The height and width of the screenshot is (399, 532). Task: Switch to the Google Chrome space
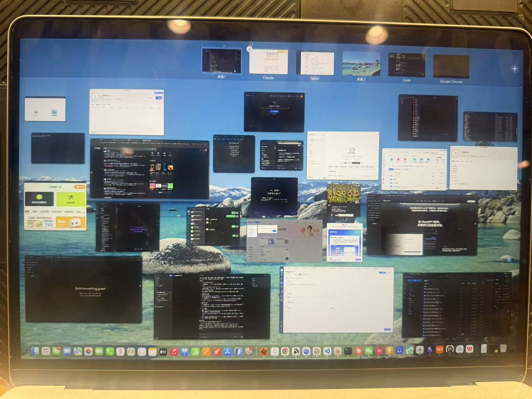pyautogui.click(x=451, y=67)
